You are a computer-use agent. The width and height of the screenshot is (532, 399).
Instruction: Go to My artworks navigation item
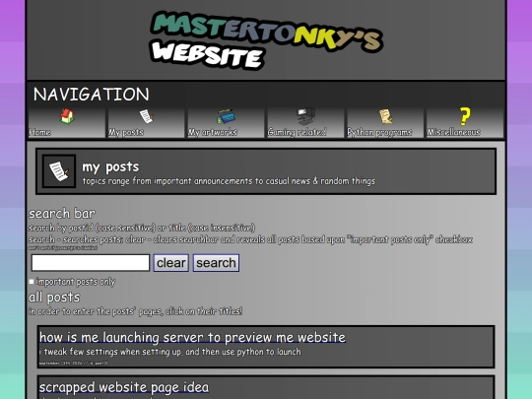tap(226, 123)
